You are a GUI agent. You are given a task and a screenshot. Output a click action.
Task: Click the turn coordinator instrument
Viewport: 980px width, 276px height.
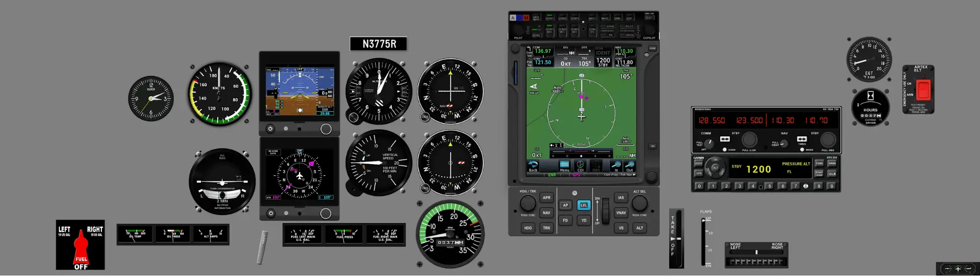pyautogui.click(x=222, y=181)
